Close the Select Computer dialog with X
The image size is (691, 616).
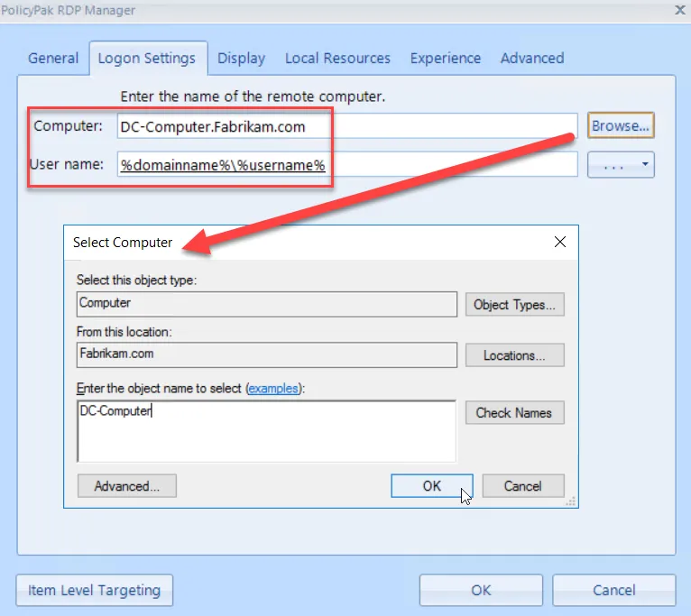560,242
